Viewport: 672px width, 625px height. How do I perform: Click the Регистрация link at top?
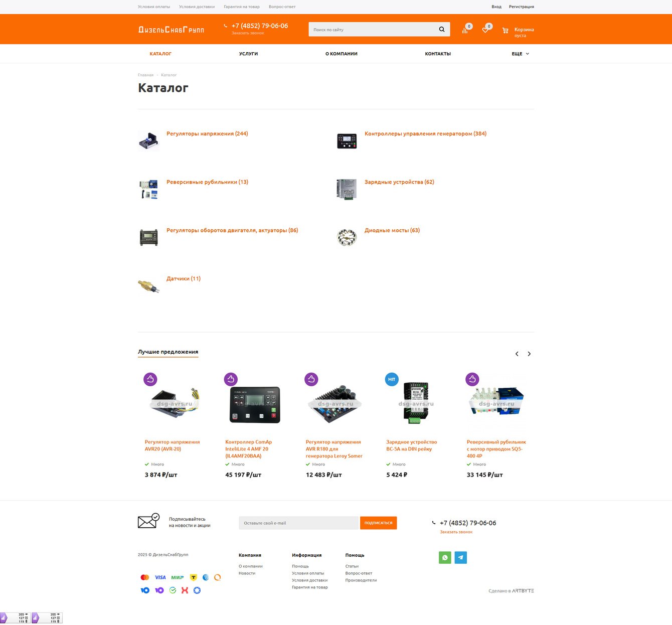(521, 7)
